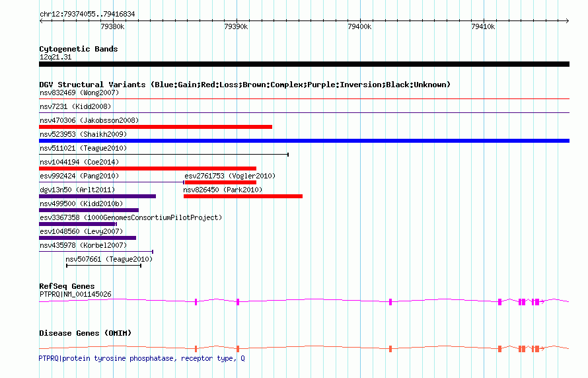588x378 pixels.
Task: Select variant label esv2761753 (Vogler2010)
Action: [230, 176]
